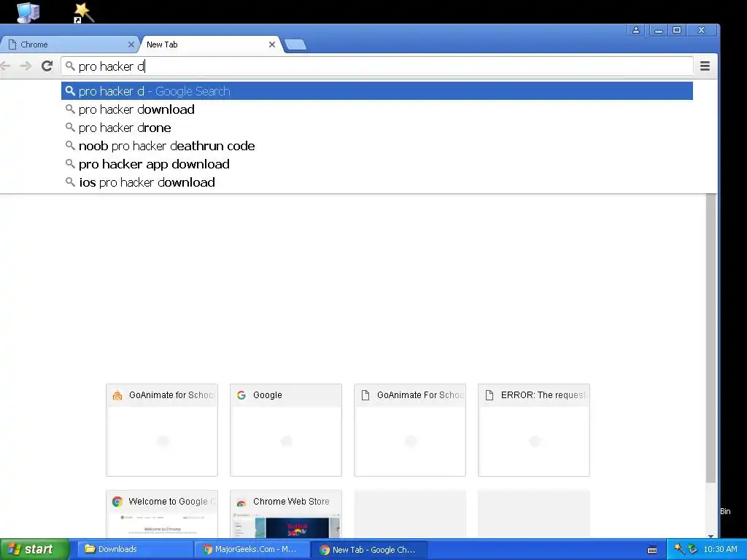Click the page scrollbar thumb
747x560 pixels.
(711, 338)
